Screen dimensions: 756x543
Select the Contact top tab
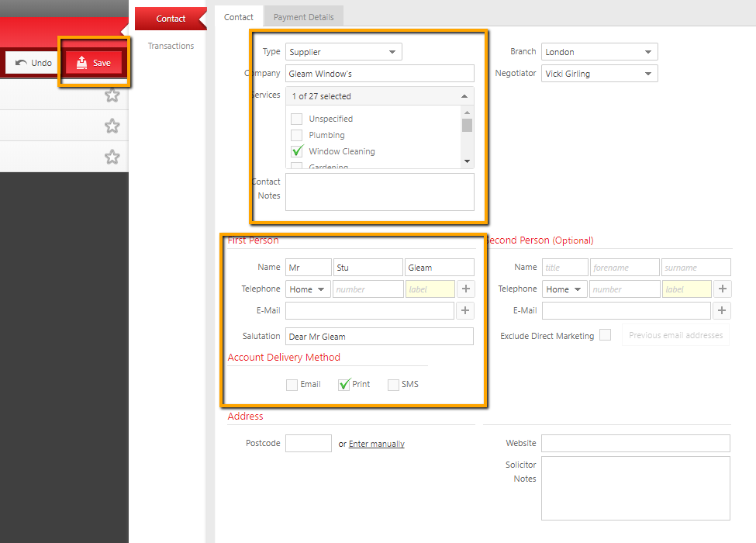click(x=238, y=17)
